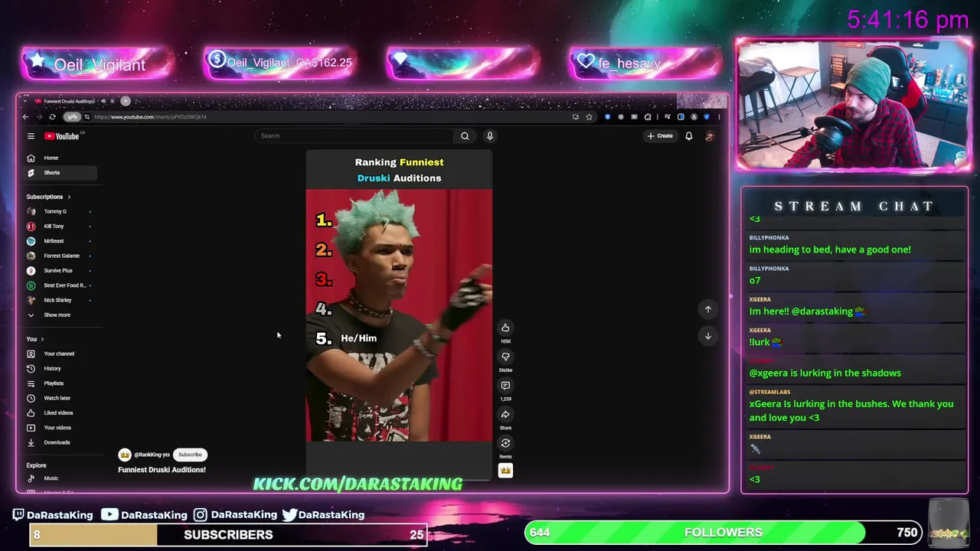Open Kill Tony subscription
This screenshot has height=551, width=980.
(60, 227)
